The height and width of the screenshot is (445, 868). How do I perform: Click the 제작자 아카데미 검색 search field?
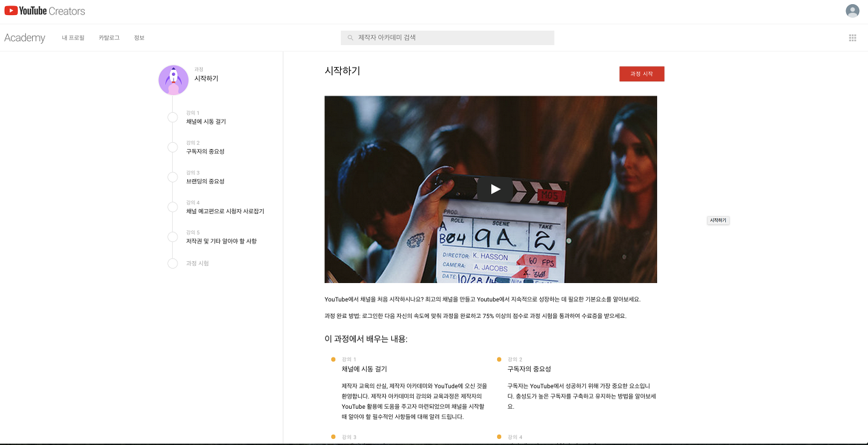(447, 38)
